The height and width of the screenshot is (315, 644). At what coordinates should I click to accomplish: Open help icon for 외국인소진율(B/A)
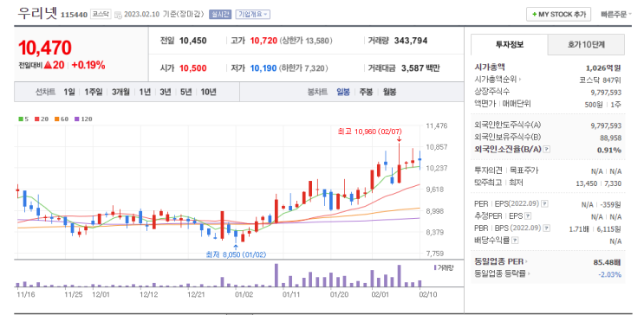coord(546,150)
